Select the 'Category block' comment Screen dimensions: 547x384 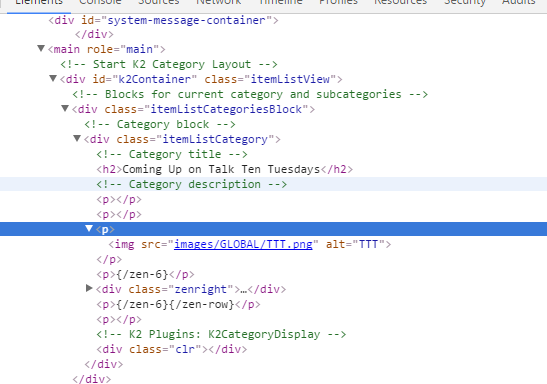pos(160,124)
